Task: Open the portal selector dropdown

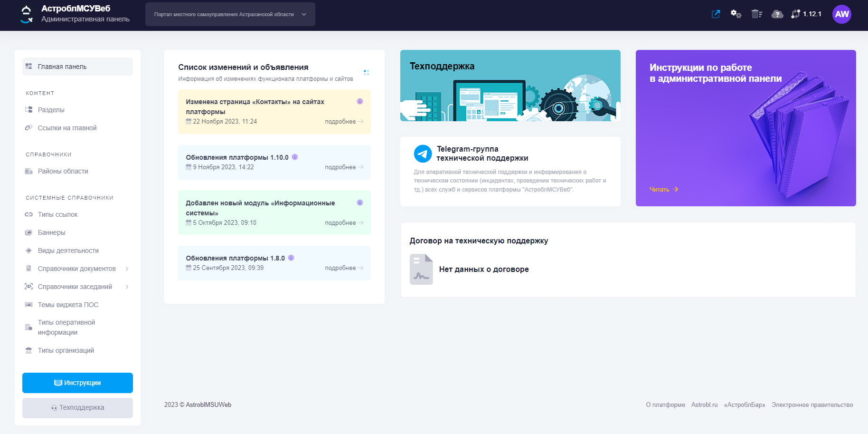Action: point(230,14)
